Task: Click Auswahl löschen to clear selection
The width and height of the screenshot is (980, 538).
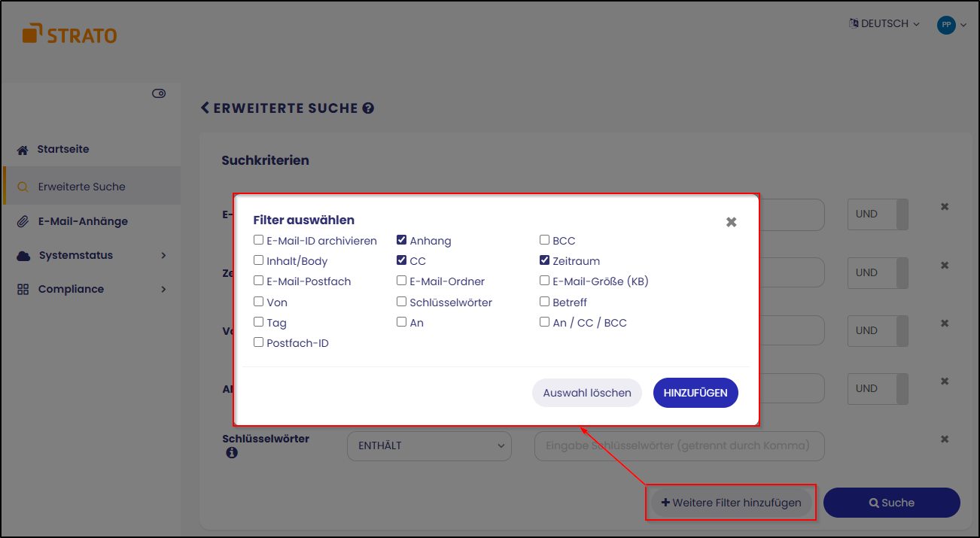Action: point(586,392)
